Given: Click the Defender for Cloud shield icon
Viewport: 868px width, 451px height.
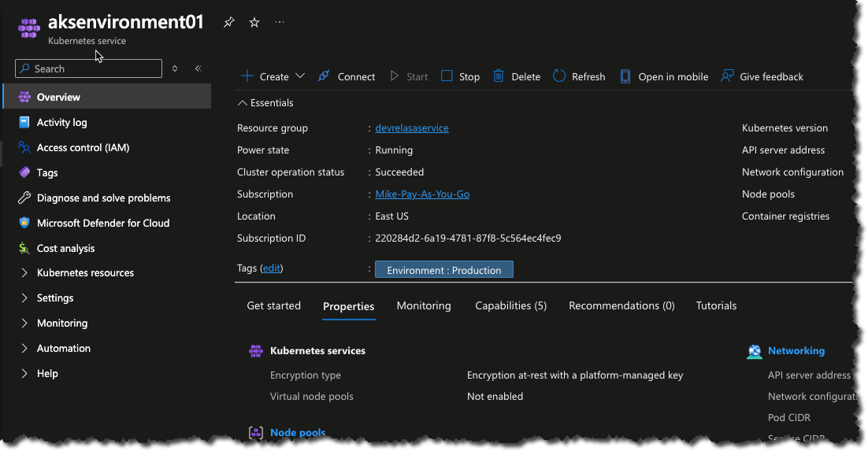Looking at the screenshot, I should [24, 223].
